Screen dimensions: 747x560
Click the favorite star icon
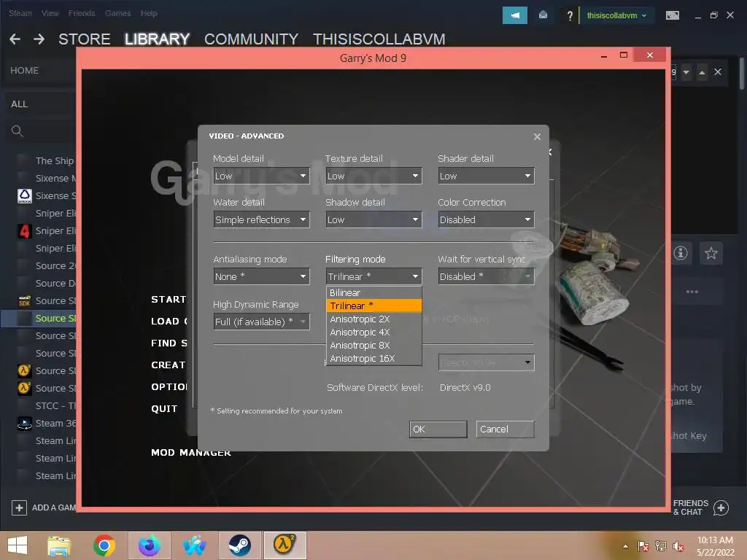(x=711, y=253)
